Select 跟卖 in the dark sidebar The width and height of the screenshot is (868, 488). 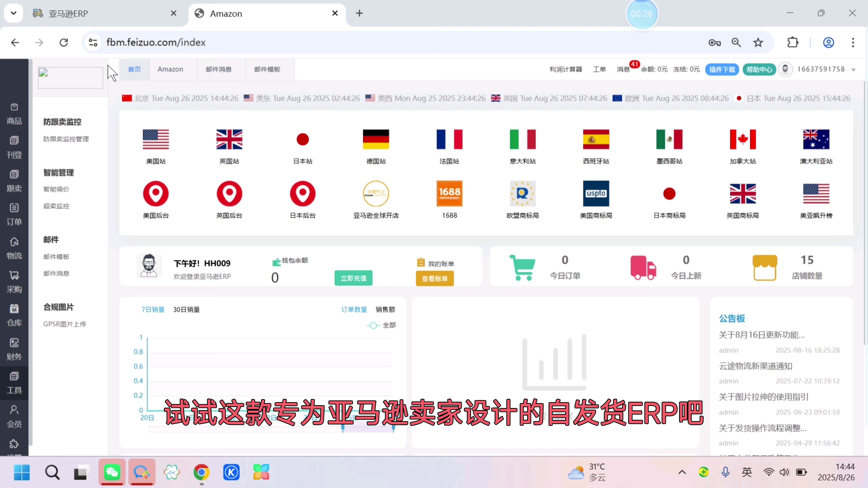[x=14, y=181]
